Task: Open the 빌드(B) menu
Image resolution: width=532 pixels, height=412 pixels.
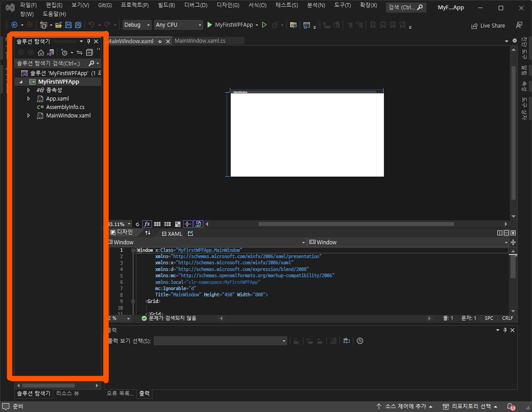Action: (167, 5)
